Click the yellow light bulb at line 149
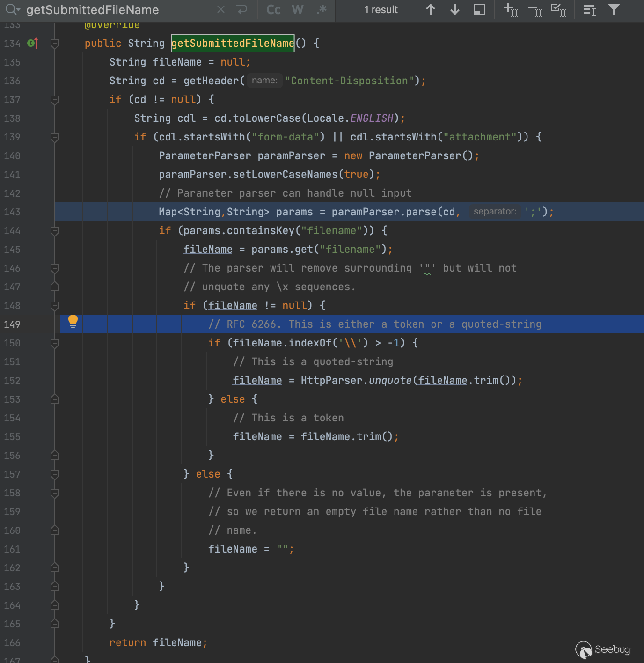Image resolution: width=644 pixels, height=663 pixels. 73,321
